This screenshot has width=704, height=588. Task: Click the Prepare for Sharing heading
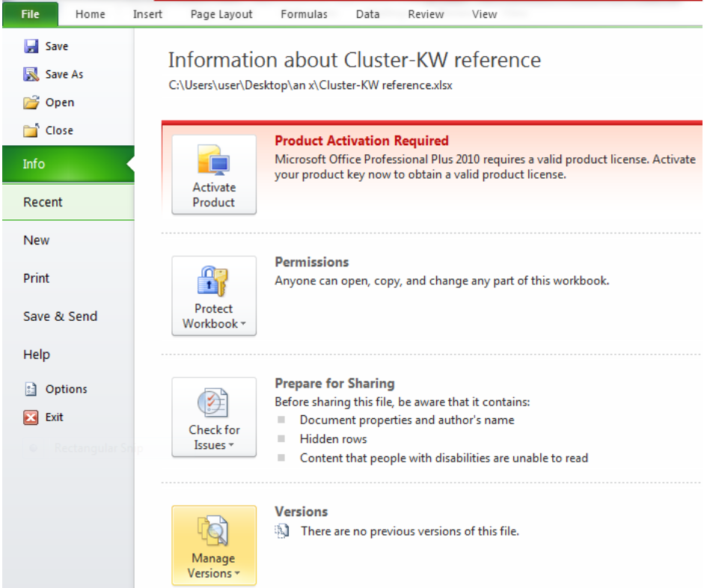(x=334, y=383)
